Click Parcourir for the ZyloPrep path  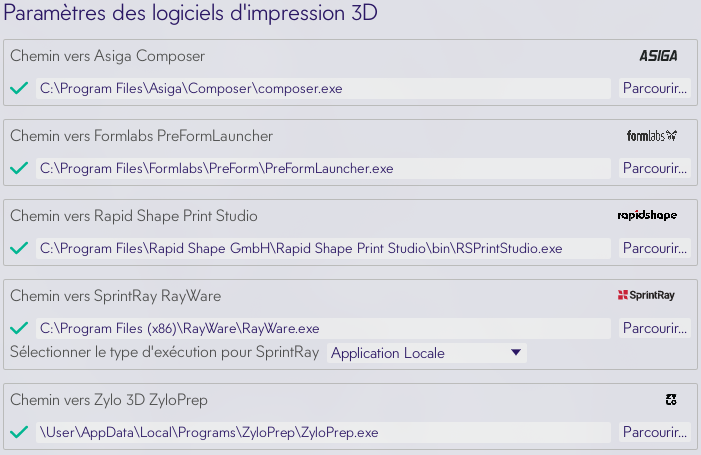654,432
